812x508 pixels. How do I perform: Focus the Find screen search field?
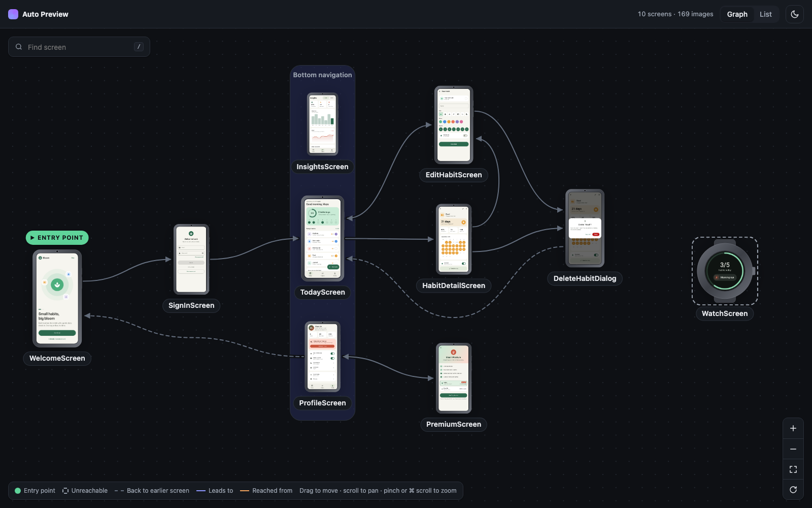pyautogui.click(x=79, y=47)
